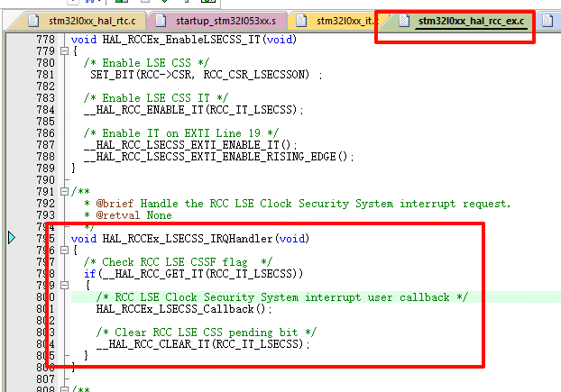Switch to the stm32l0xx_hal_rtc.c tab
This screenshot has height=392, width=561.
click(x=82, y=21)
